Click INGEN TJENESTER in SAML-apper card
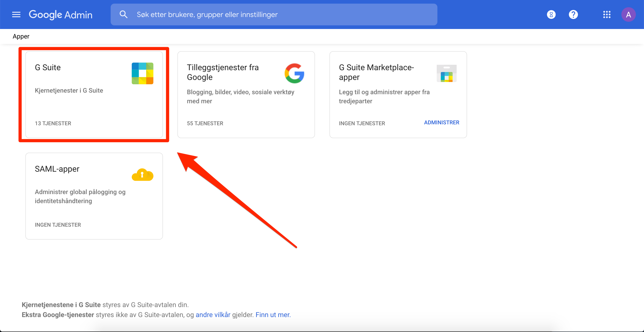The image size is (644, 332). [58, 225]
